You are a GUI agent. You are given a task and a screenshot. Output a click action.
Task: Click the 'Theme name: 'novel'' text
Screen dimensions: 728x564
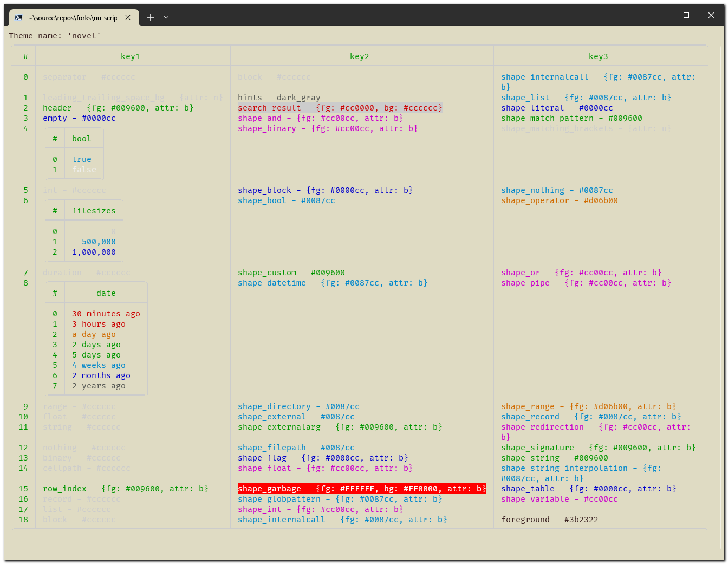click(x=55, y=36)
